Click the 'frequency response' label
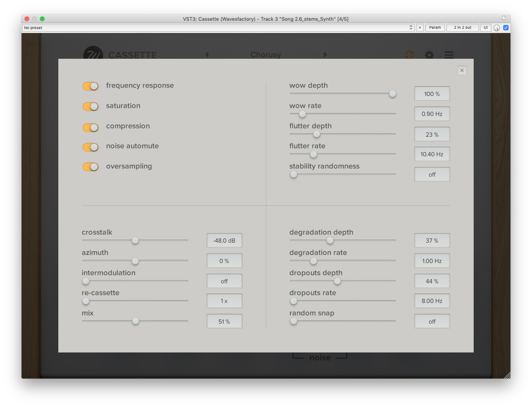 click(x=140, y=86)
